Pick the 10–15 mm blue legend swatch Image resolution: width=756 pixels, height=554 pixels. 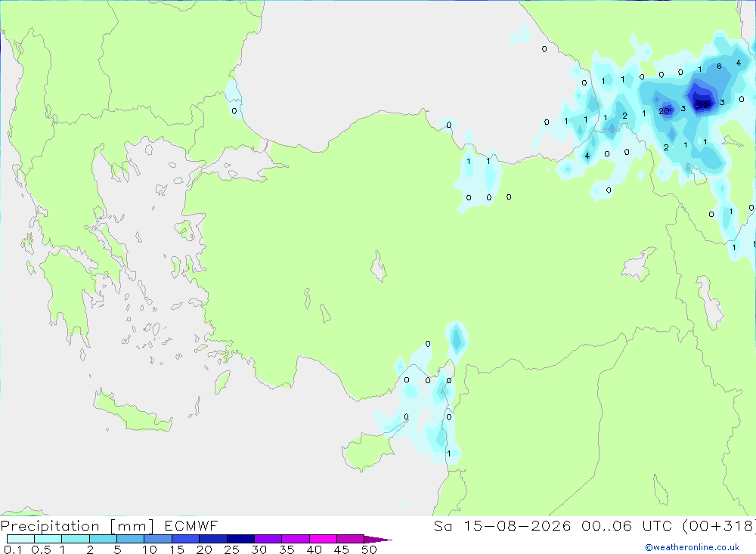point(158,539)
